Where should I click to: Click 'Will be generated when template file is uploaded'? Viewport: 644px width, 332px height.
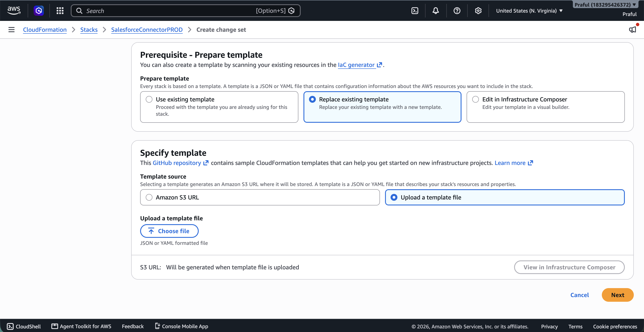point(233,267)
